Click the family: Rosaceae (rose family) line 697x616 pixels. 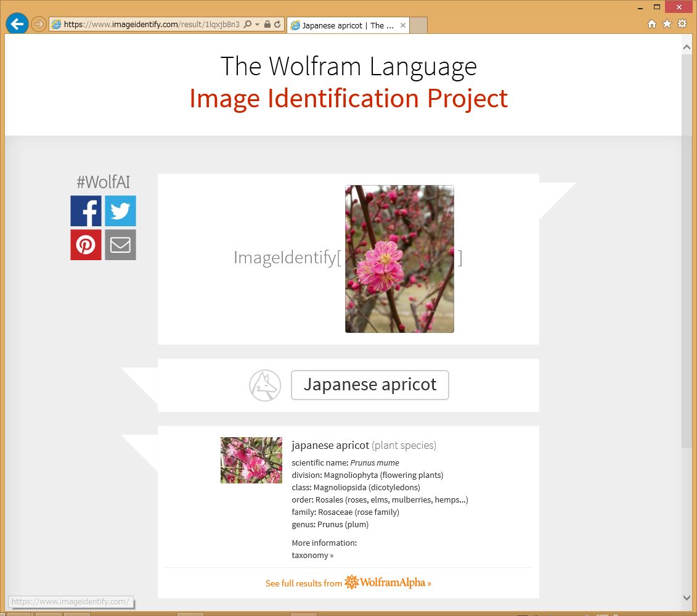click(345, 512)
